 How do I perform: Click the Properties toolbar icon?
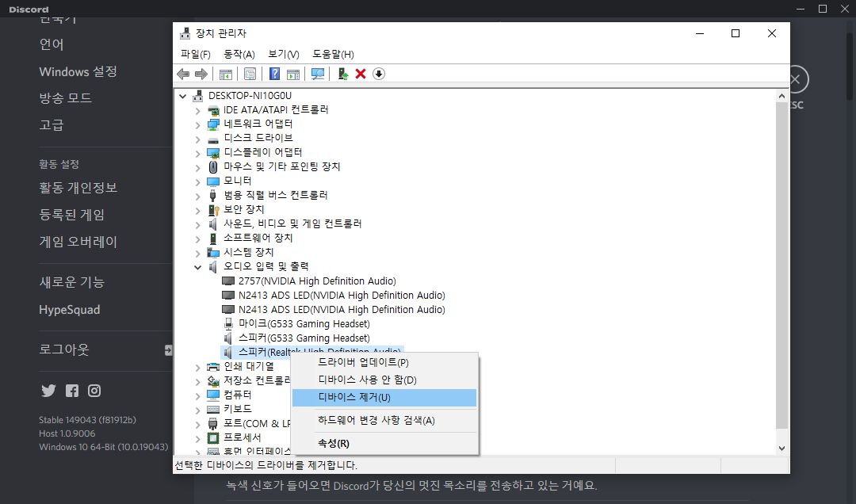pyautogui.click(x=250, y=74)
